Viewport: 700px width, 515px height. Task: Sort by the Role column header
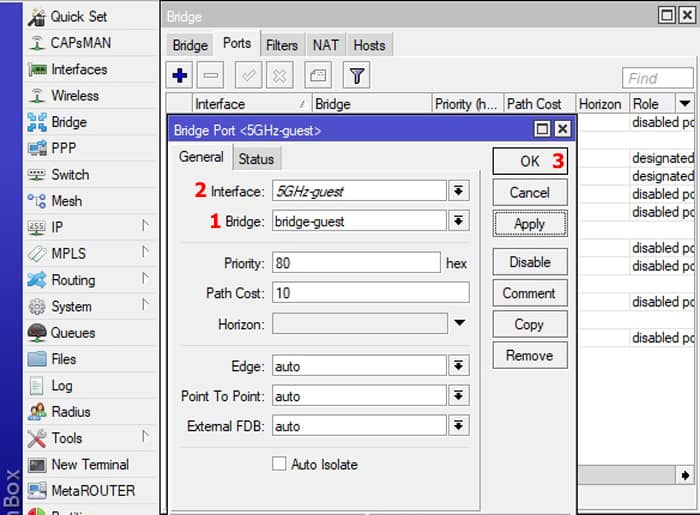[x=653, y=104]
